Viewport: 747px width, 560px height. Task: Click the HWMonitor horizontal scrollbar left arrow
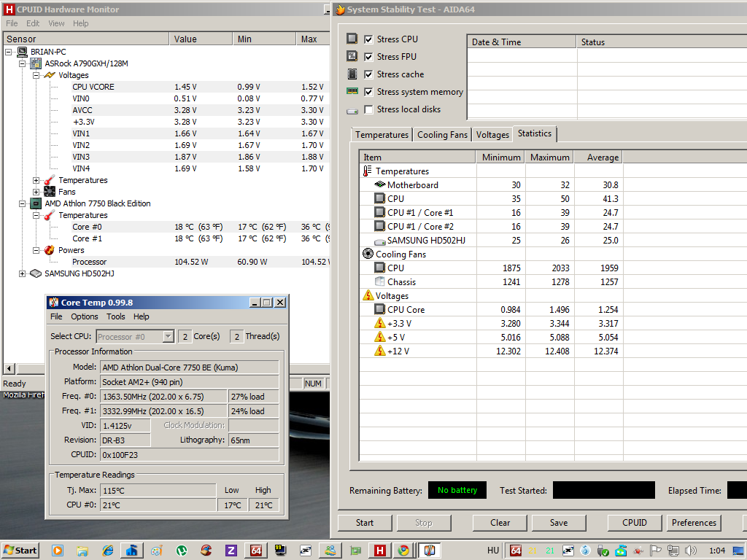click(9, 368)
